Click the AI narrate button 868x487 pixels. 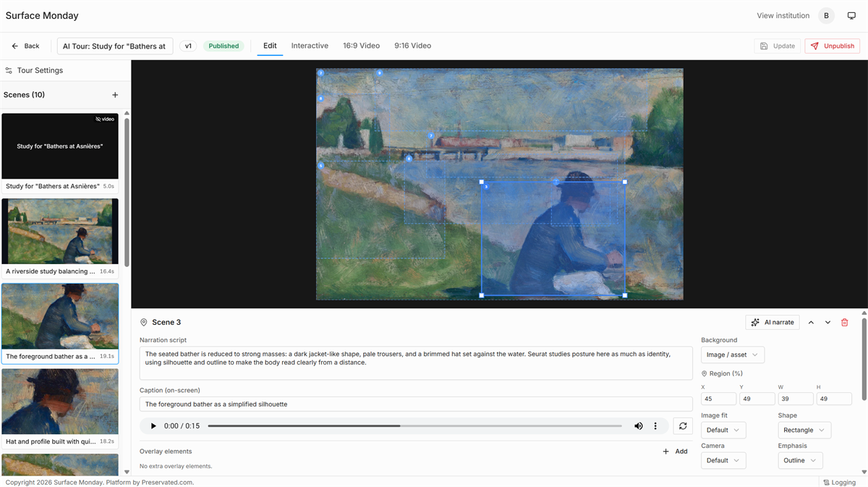point(772,322)
